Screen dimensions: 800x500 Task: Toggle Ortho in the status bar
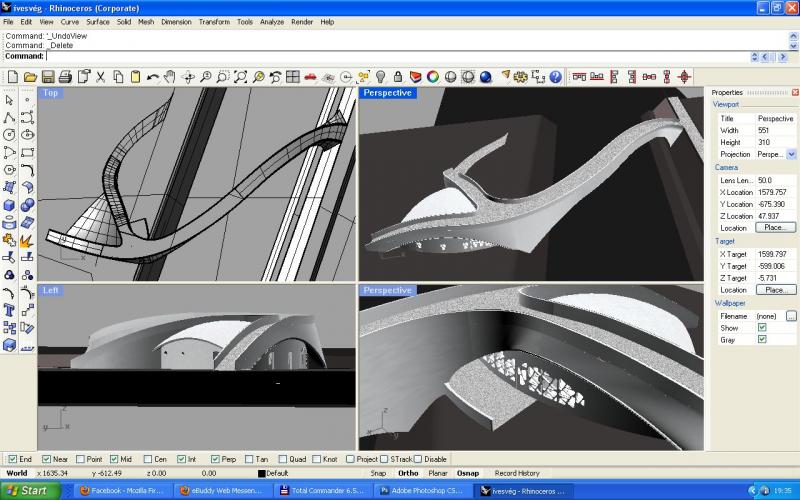[408, 473]
